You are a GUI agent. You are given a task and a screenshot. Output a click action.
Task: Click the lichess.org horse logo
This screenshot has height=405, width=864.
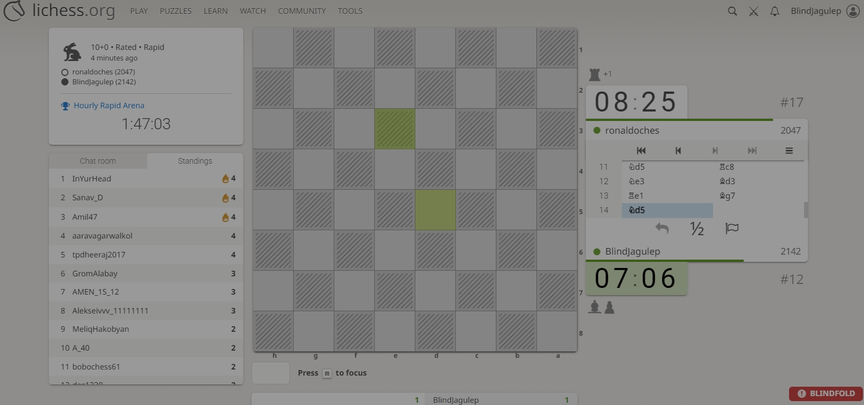tap(14, 11)
